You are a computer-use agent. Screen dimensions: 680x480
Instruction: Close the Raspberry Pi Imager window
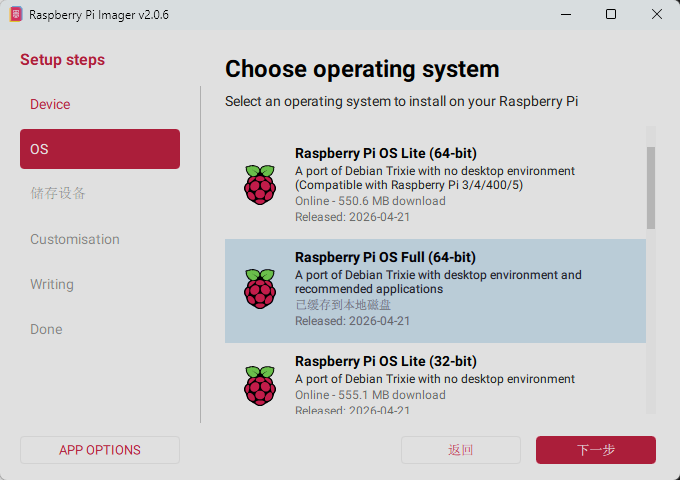click(657, 14)
